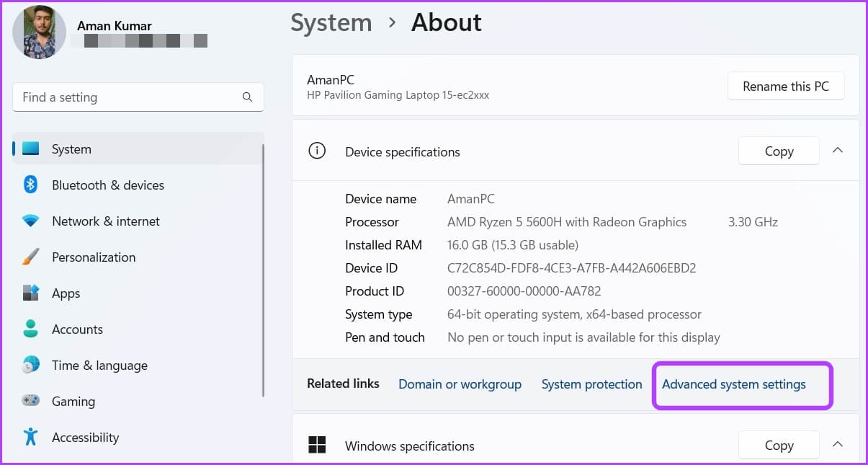This screenshot has height=465, width=868.
Task: Collapse the Device specifications section chevron
Action: (837, 151)
